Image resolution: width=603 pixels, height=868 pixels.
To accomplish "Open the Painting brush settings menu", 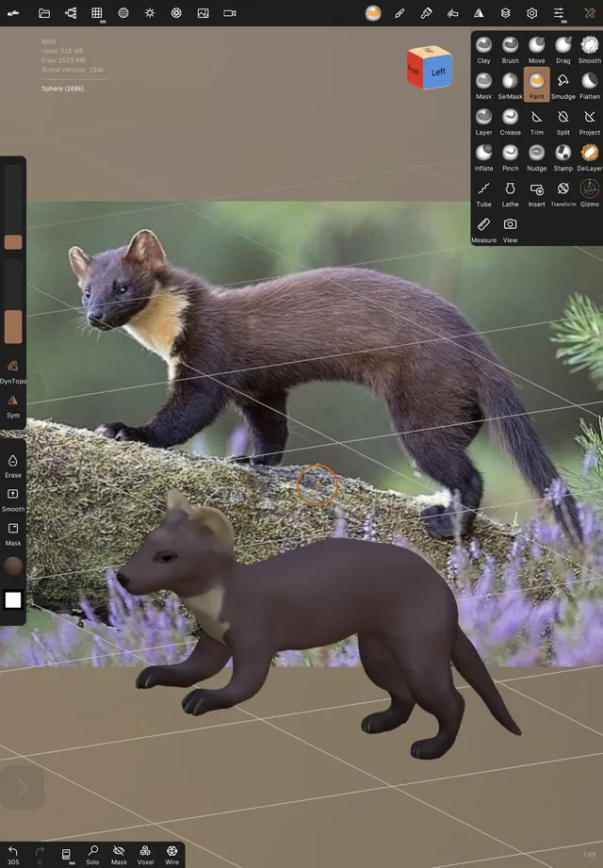I will point(426,13).
